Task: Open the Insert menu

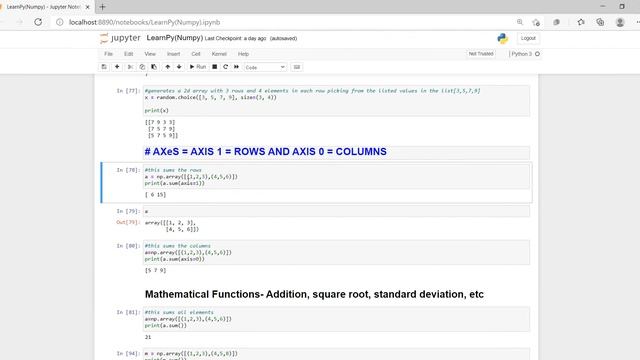Action: coord(173,54)
